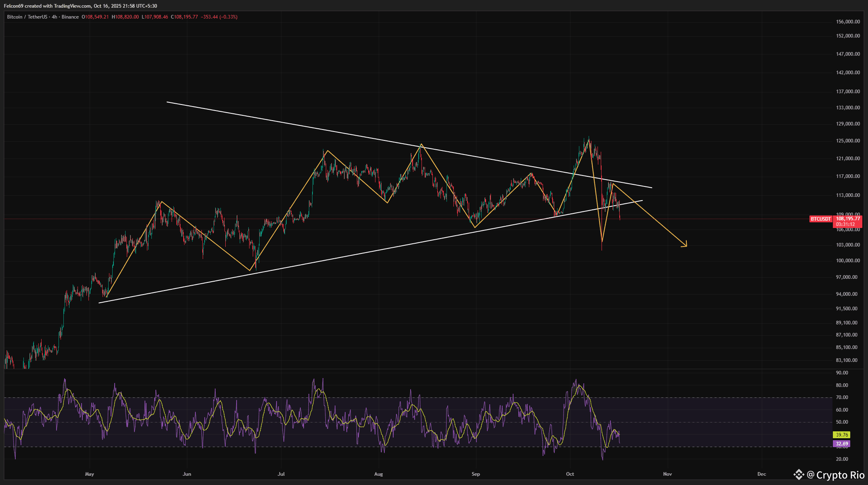This screenshot has height=485, width=868.
Task: Click the Bitcoin / TetherUS symbol title
Action: 27,17
